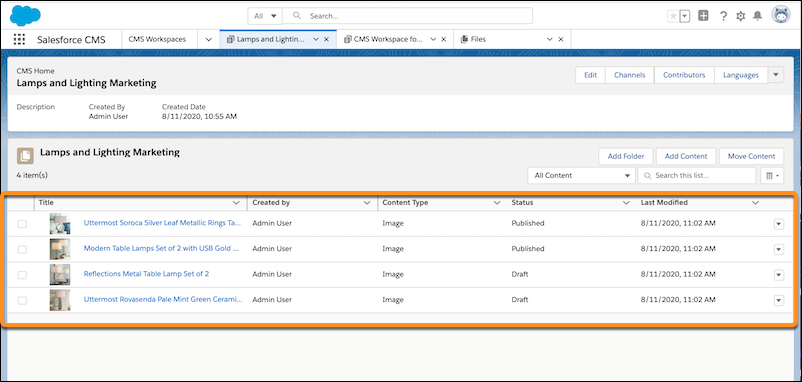Click the global Search input field

tap(408, 16)
